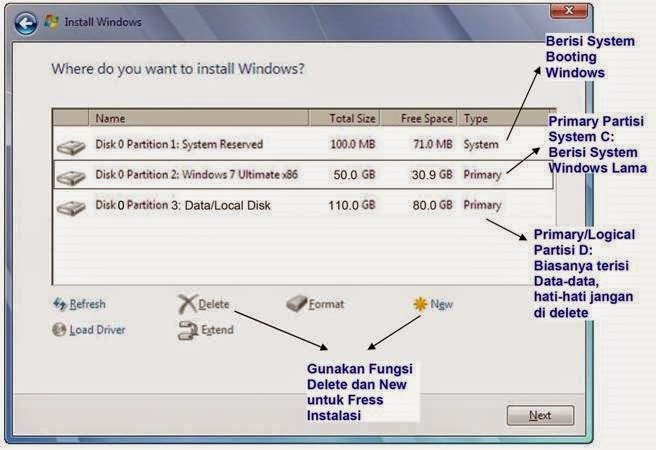Sort by the Total Size column header
Image resolution: width=656 pixels, height=450 pixels.
pyautogui.click(x=345, y=118)
